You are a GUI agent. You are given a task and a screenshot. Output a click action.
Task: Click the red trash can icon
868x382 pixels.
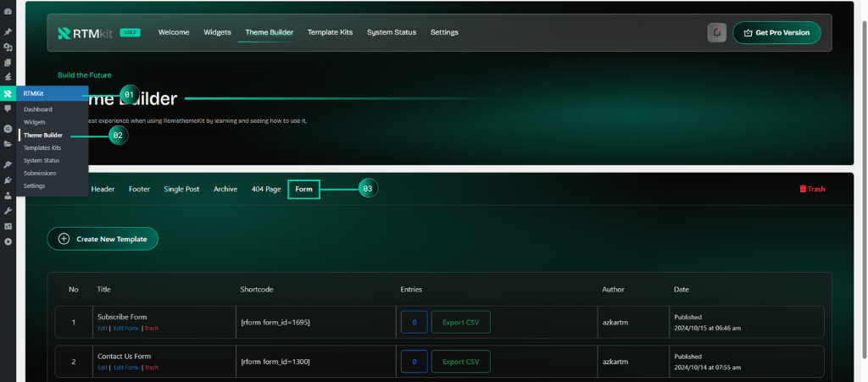click(803, 189)
